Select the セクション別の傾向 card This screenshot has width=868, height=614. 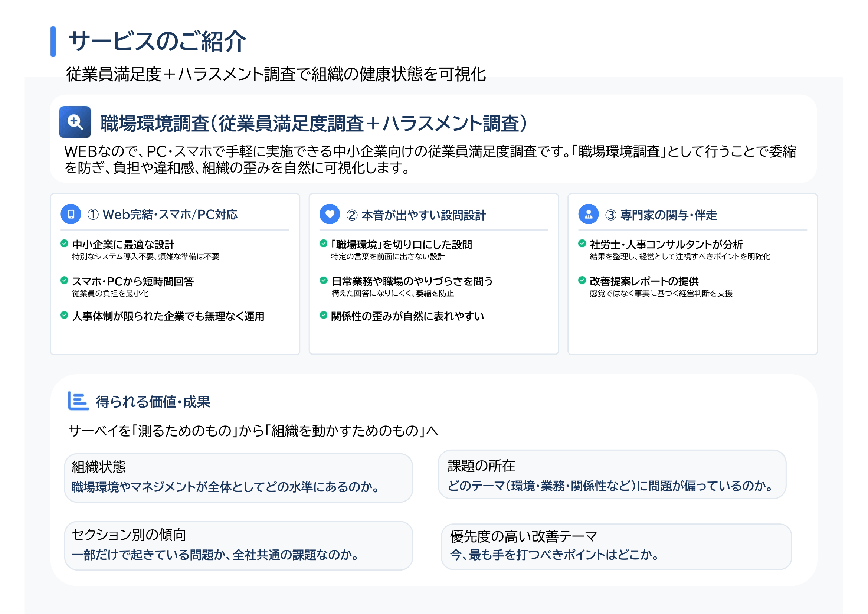point(239,546)
